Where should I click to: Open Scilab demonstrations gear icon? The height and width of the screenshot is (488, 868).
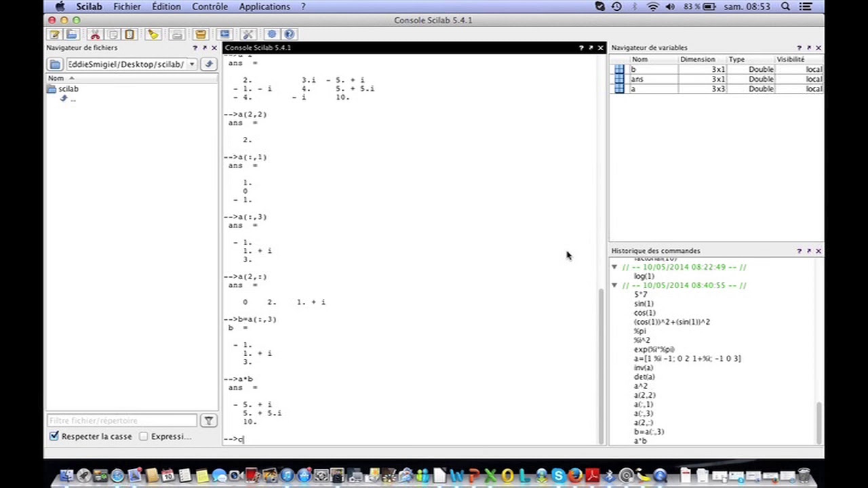coord(272,34)
